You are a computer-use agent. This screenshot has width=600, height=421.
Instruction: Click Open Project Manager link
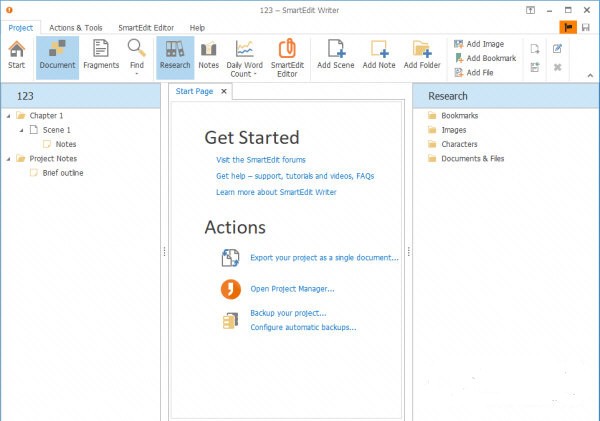coord(292,289)
